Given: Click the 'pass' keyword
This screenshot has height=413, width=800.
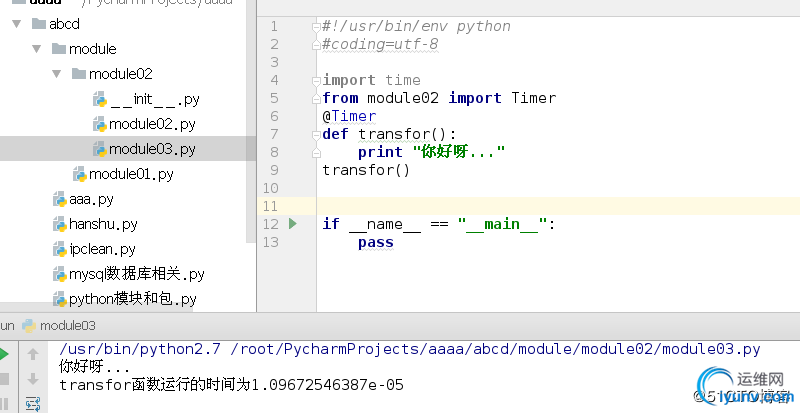Looking at the screenshot, I should click(x=376, y=242).
